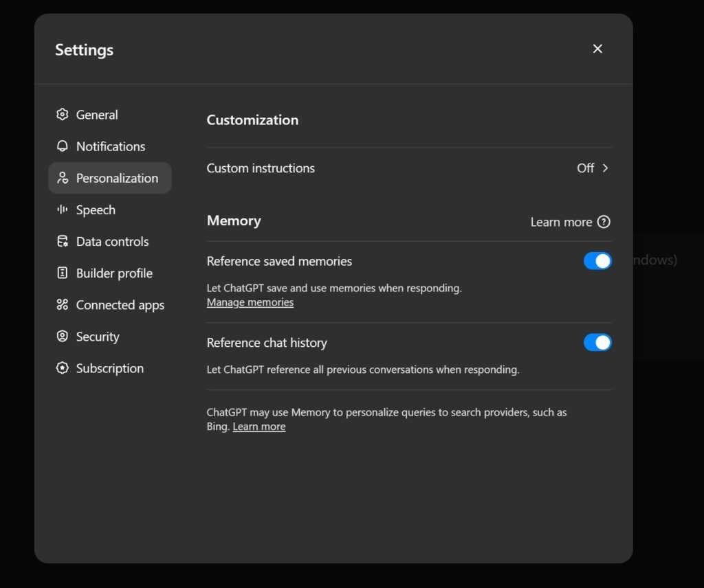The image size is (704, 588).
Task: Select the Builder profile badge icon
Action: tap(63, 273)
